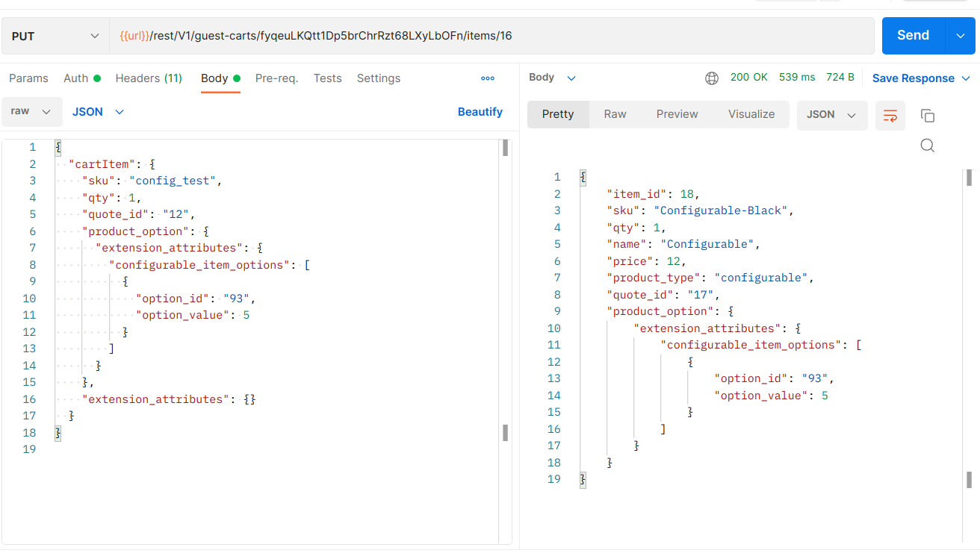Open the Send button dropdown arrow
Image resolution: width=980 pixels, height=553 pixels.
(961, 36)
